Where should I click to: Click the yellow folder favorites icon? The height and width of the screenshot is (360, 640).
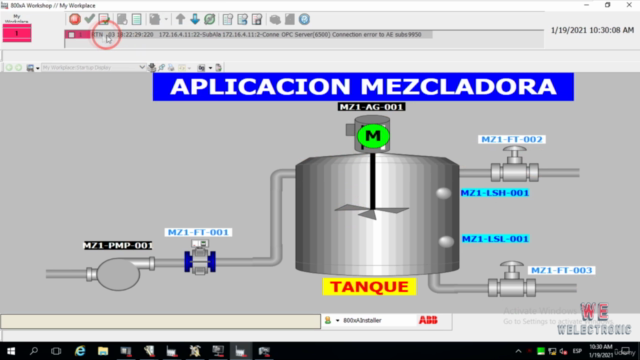pyautogui.click(x=182, y=67)
